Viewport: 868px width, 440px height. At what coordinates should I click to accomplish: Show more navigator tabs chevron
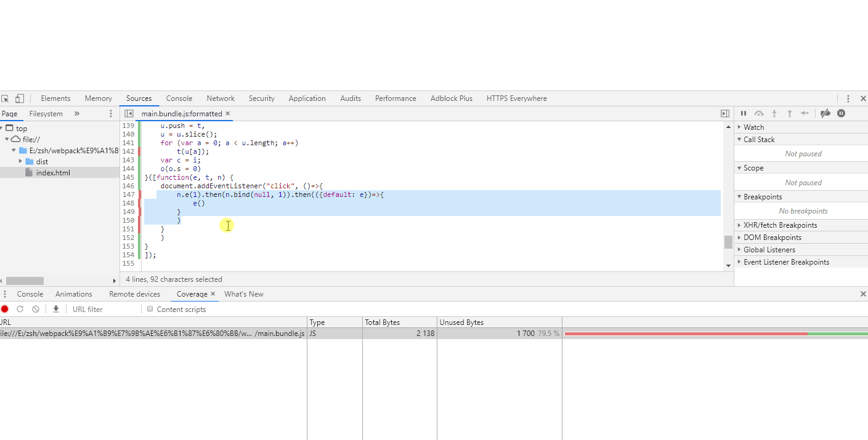pyautogui.click(x=77, y=114)
